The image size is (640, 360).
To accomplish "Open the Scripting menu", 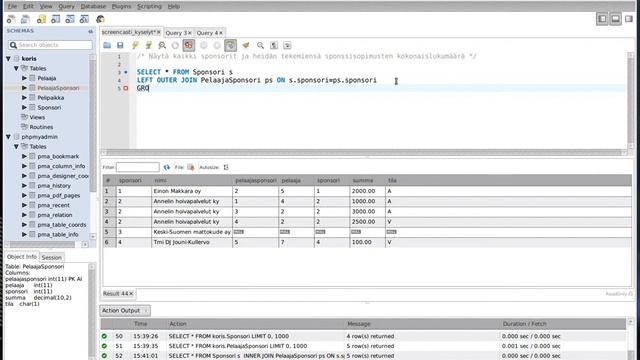I will coord(149,7).
